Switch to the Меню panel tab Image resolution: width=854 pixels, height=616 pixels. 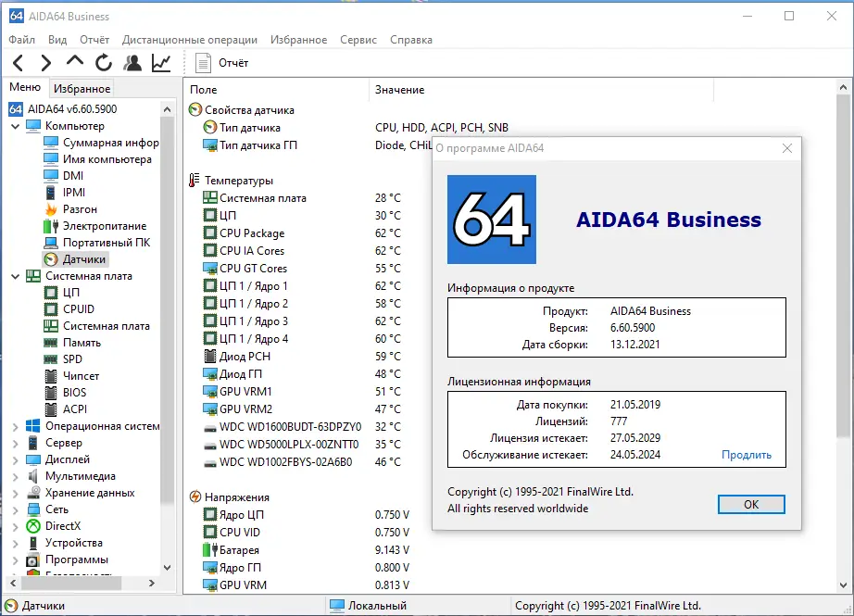click(25, 87)
